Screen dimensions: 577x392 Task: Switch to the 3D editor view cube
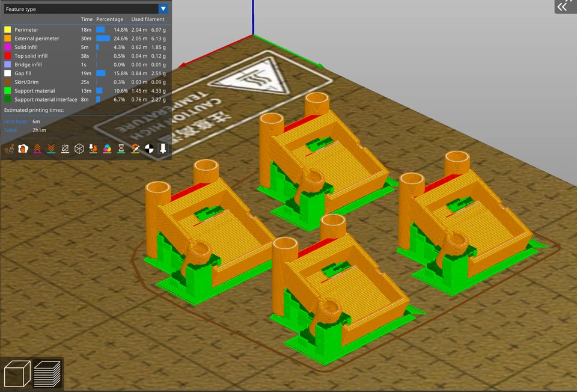17,373
